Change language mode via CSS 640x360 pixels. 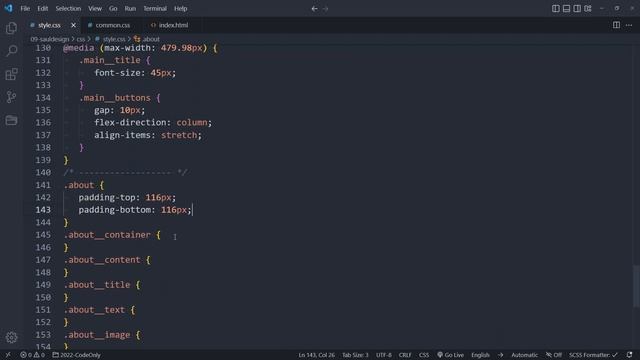pyautogui.click(x=424, y=355)
